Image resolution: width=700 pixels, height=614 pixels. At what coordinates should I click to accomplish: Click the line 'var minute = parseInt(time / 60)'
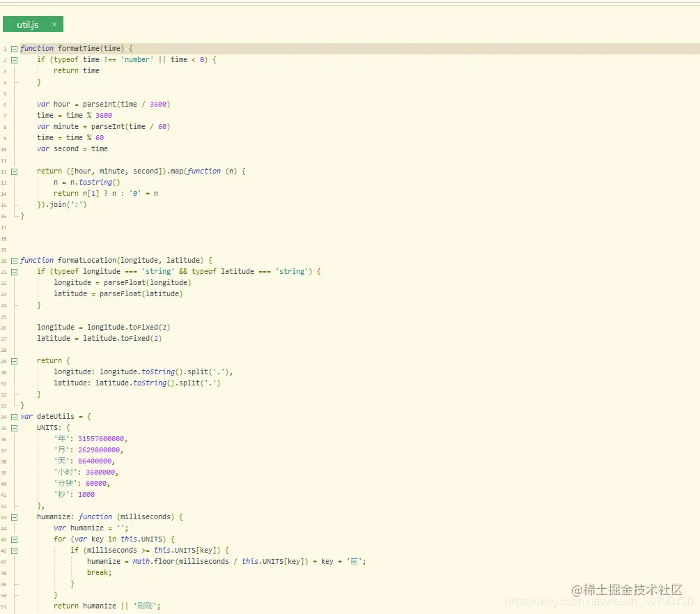click(104, 126)
